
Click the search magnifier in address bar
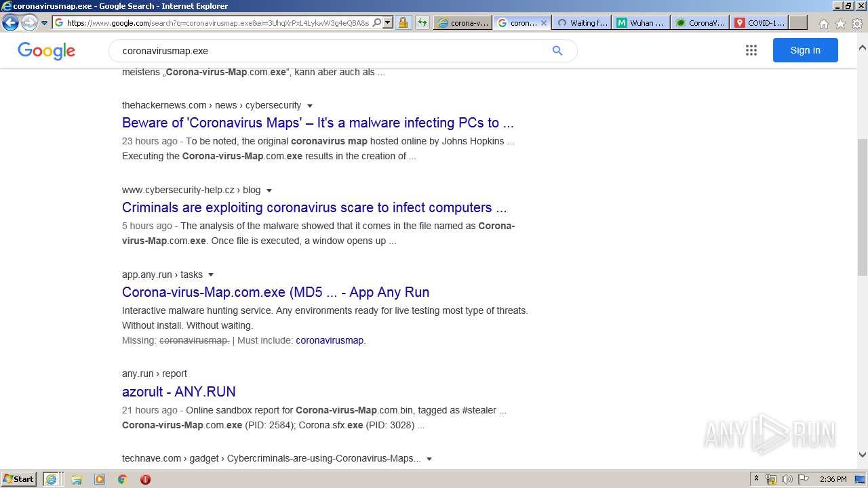tap(377, 22)
